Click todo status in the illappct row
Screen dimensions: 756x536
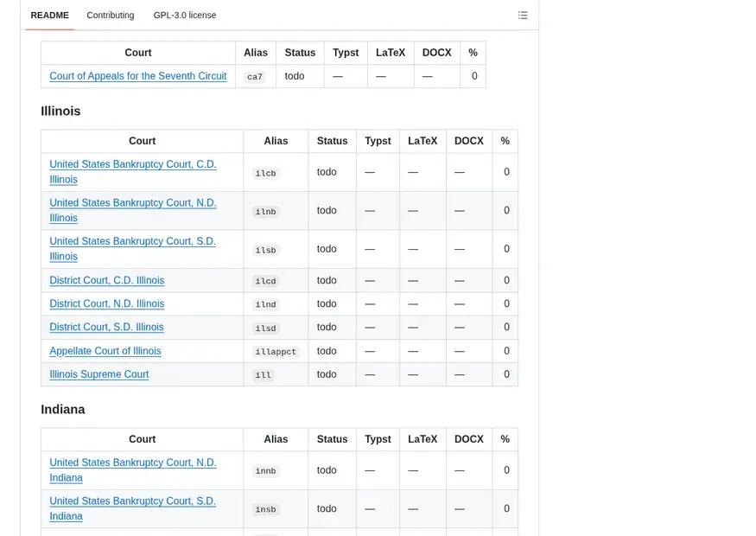pos(327,351)
